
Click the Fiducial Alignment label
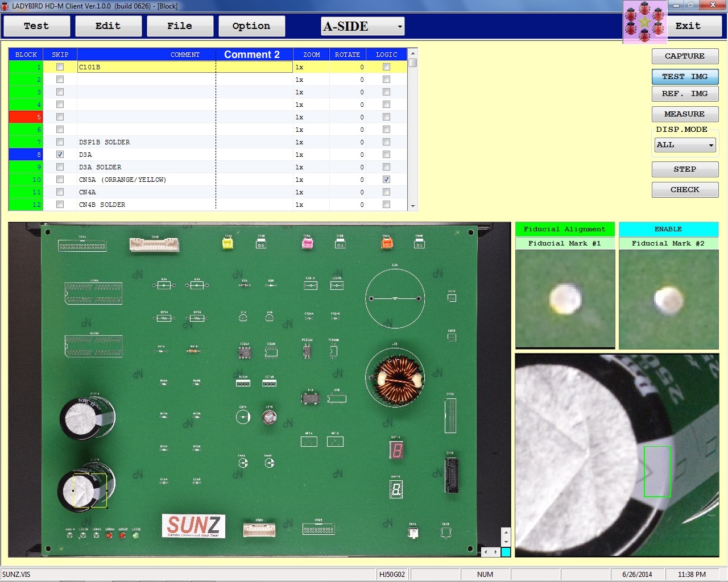click(565, 229)
